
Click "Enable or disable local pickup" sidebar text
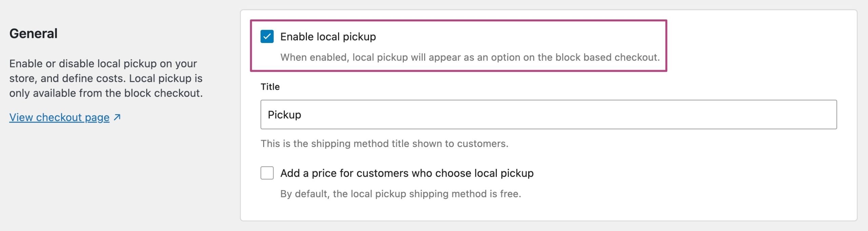point(103,64)
